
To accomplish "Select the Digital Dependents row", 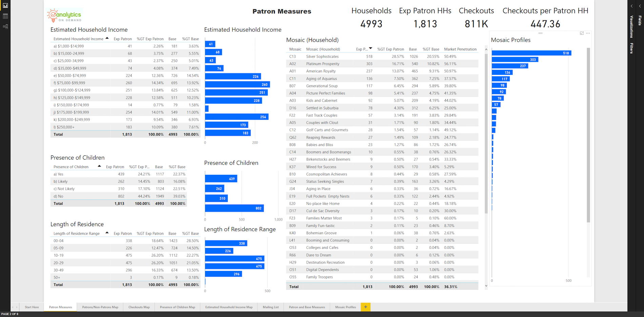I will (382, 270).
